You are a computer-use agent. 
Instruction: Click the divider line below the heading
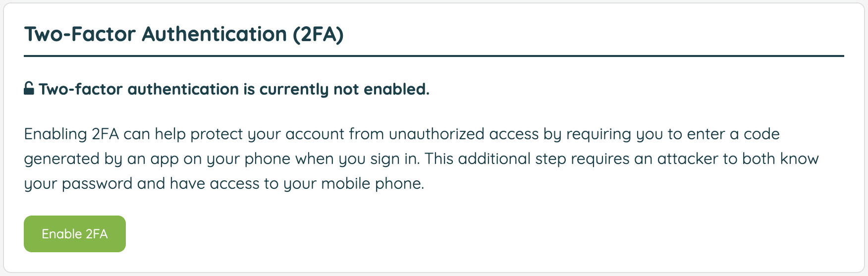434,56
